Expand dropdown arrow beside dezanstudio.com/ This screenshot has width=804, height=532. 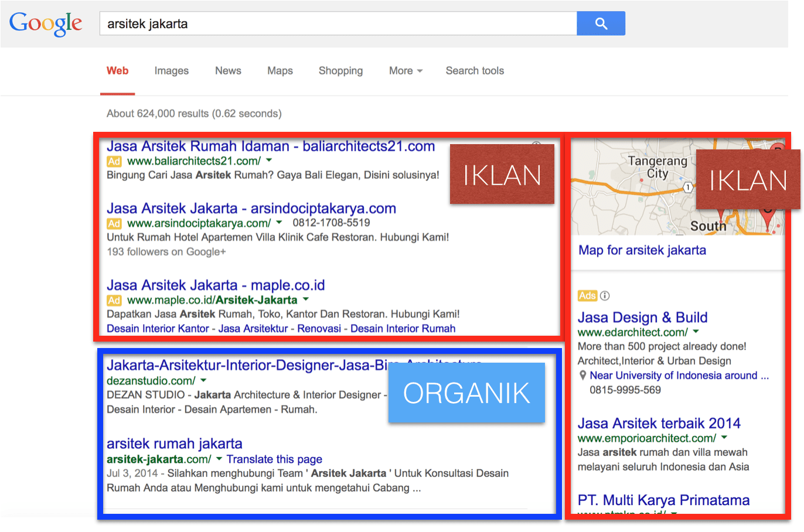(203, 380)
